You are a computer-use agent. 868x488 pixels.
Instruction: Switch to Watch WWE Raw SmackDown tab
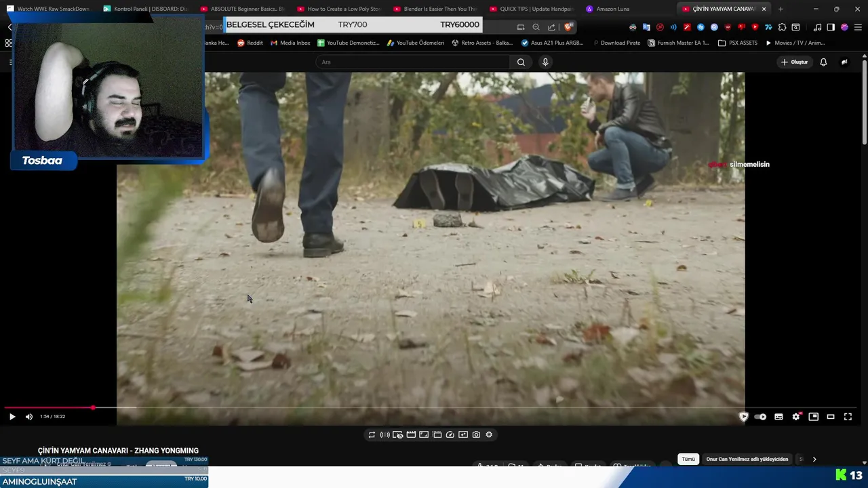[x=49, y=9]
